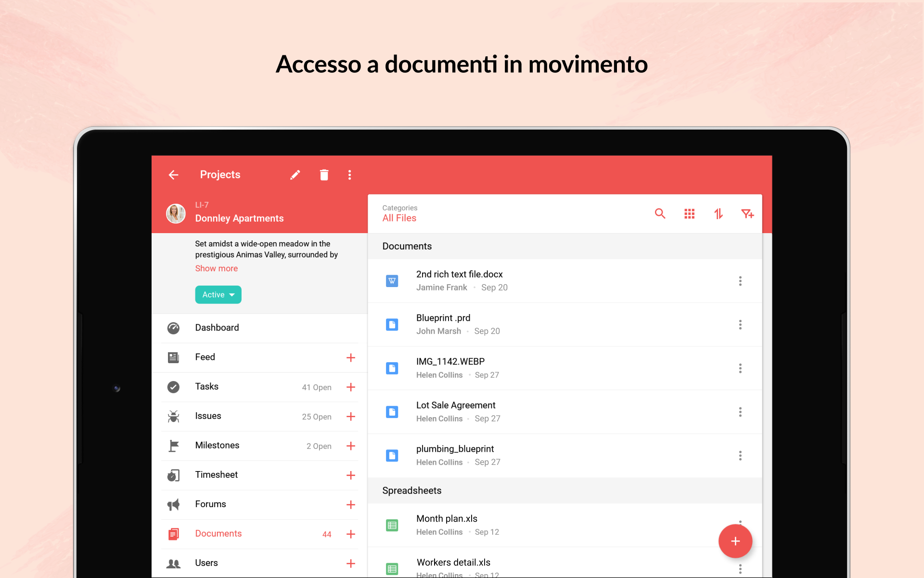The width and height of the screenshot is (924, 578).
Task: Search files with the magnifier icon
Action: pyautogui.click(x=660, y=214)
